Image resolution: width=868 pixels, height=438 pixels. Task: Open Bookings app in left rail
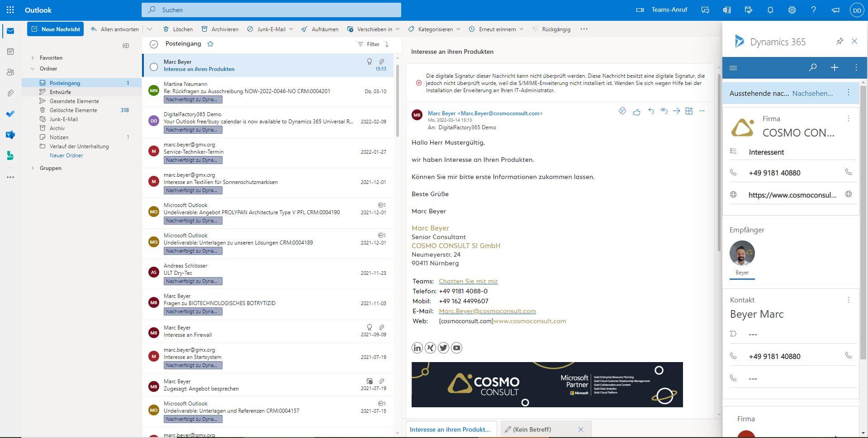(x=10, y=156)
